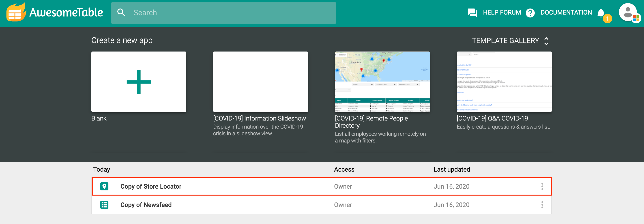Open the Remote People Directory map thumbnail

pyautogui.click(x=382, y=82)
